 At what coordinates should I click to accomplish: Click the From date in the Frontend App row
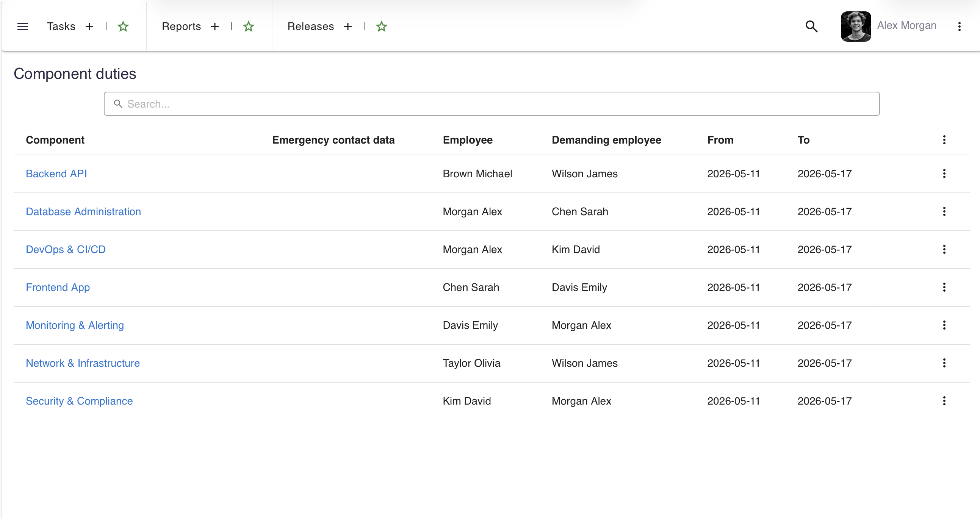733,287
